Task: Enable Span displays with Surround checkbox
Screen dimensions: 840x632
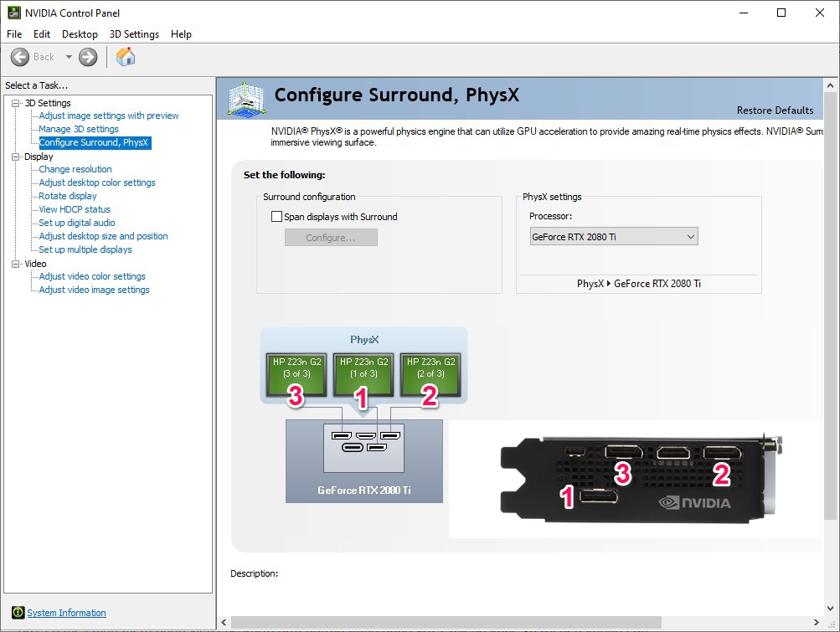Action: (x=276, y=216)
